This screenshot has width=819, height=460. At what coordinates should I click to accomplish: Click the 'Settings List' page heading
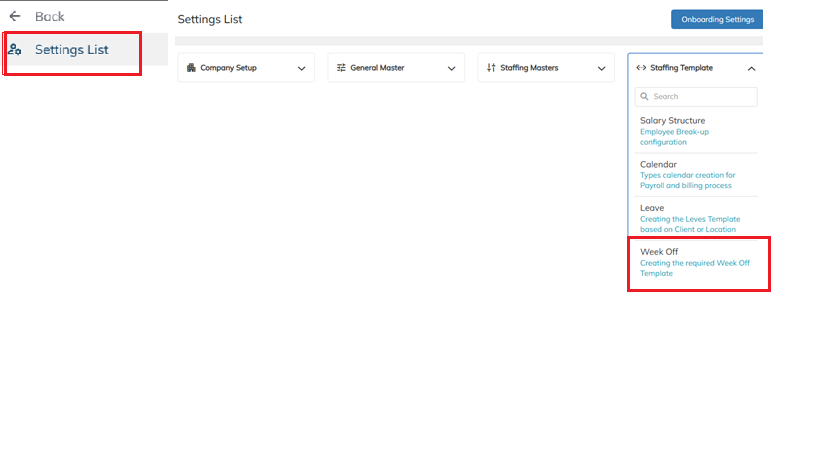coord(210,19)
